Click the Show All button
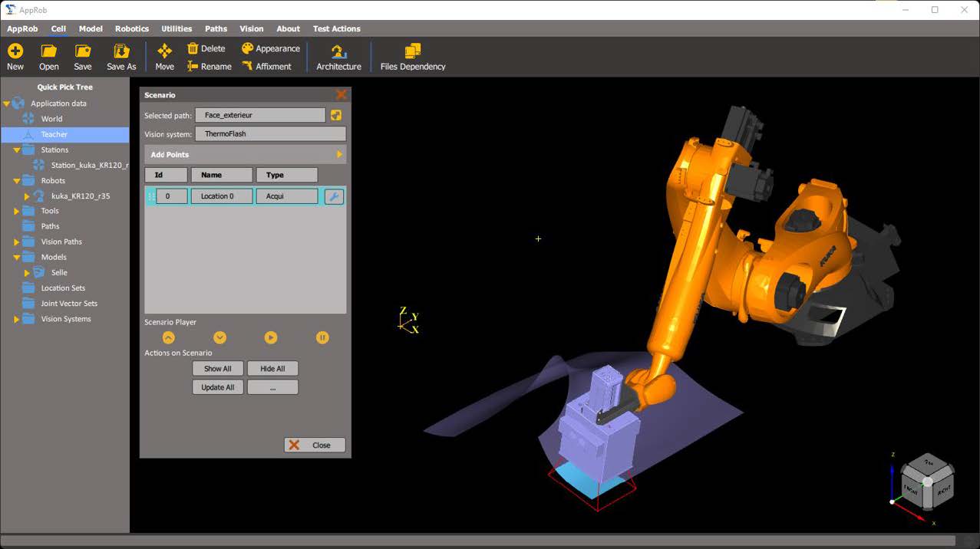980x549 pixels. coord(217,369)
